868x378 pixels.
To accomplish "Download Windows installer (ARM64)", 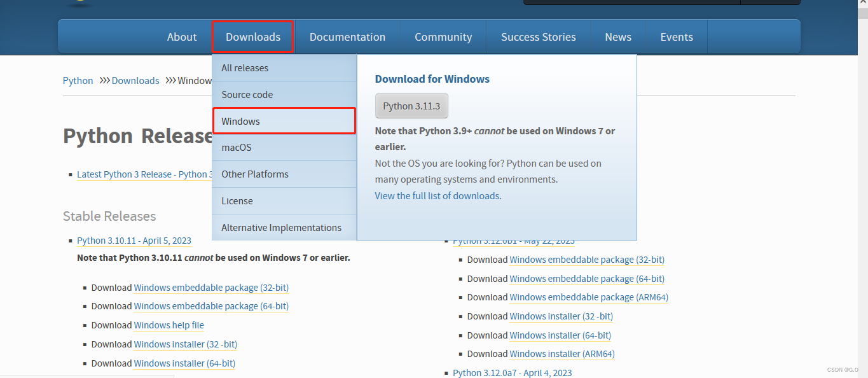I will [562, 354].
